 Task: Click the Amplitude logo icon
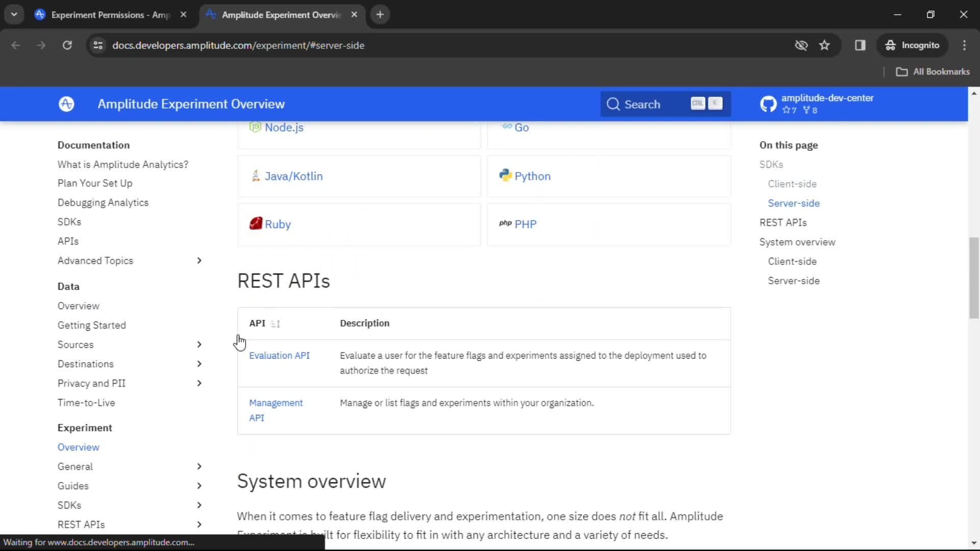coord(67,104)
